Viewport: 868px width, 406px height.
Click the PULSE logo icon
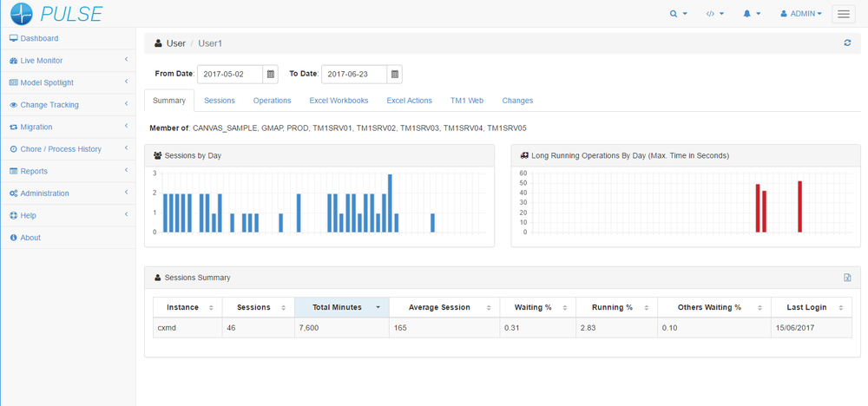22,14
